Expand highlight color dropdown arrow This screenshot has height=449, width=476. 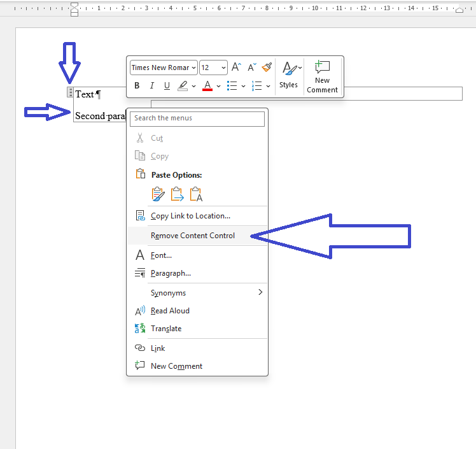(x=193, y=86)
